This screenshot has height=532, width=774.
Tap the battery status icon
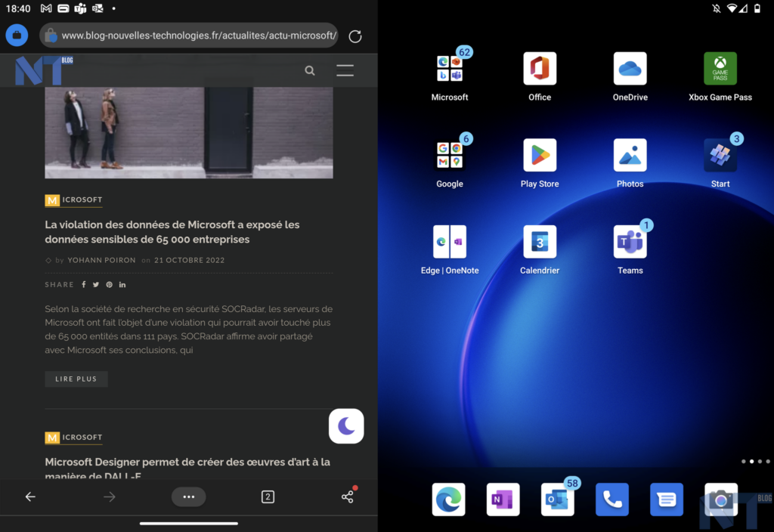[x=757, y=8]
